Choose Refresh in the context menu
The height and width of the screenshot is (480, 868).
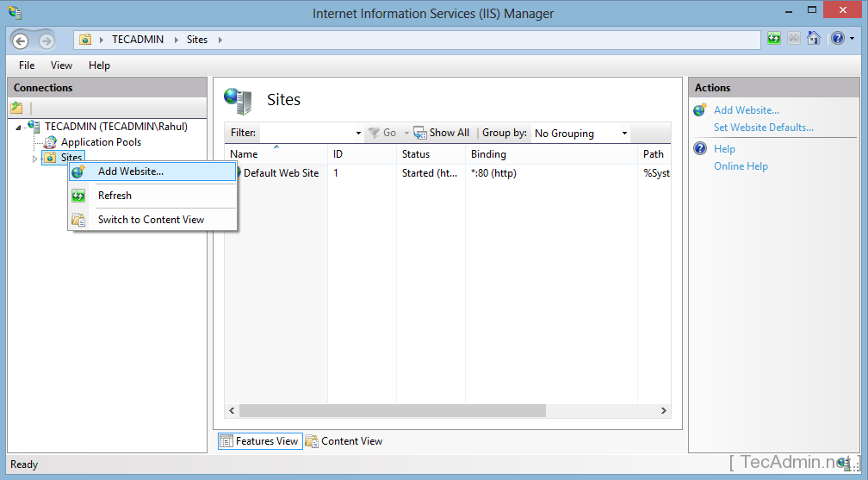[x=115, y=196]
